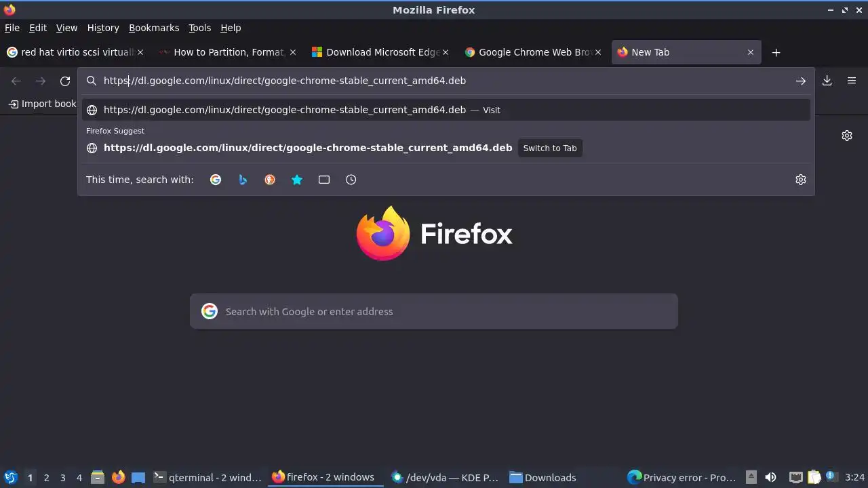The image size is (868, 488).
Task: Click the Switch to Tab button
Action: click(x=550, y=148)
